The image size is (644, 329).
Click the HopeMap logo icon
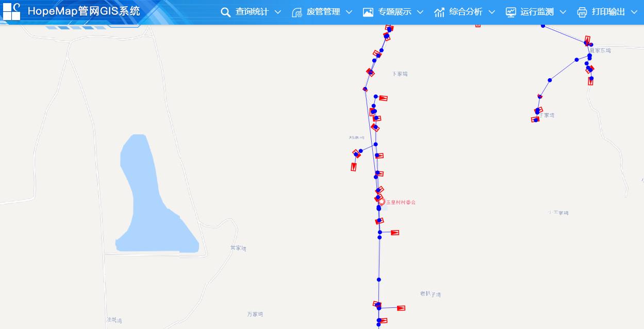(11, 11)
